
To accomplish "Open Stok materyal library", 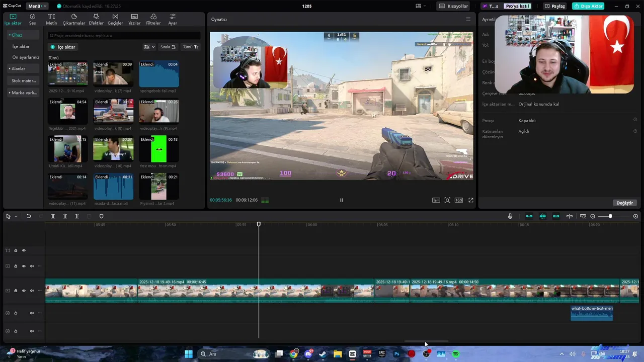I will point(24,80).
